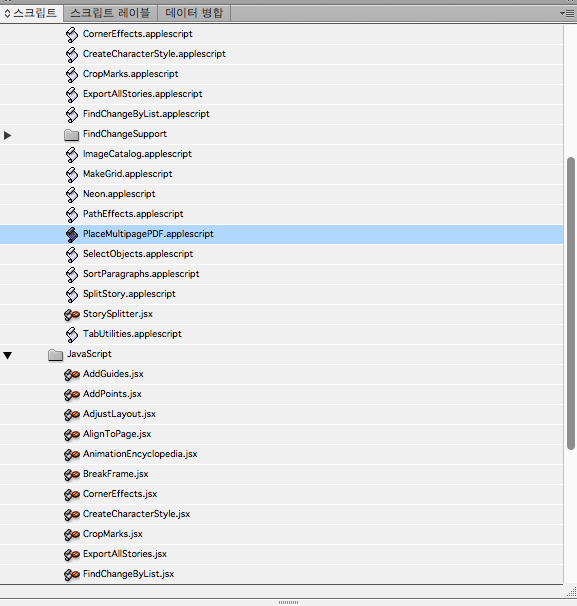Click the CreateCharacterStyle.jsx script icon
The image size is (577, 606).
point(72,515)
